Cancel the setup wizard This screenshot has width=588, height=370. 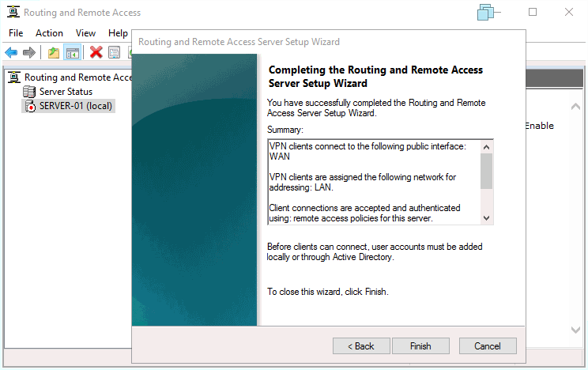tap(487, 346)
